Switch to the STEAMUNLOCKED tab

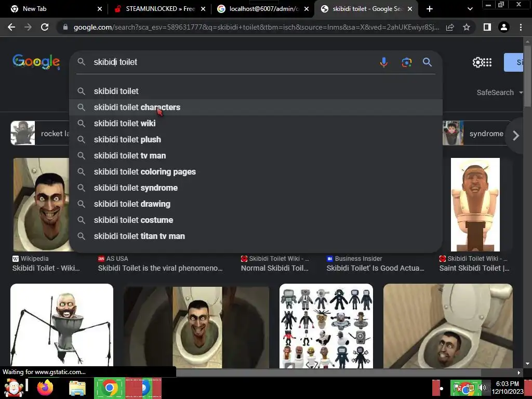tap(159, 9)
